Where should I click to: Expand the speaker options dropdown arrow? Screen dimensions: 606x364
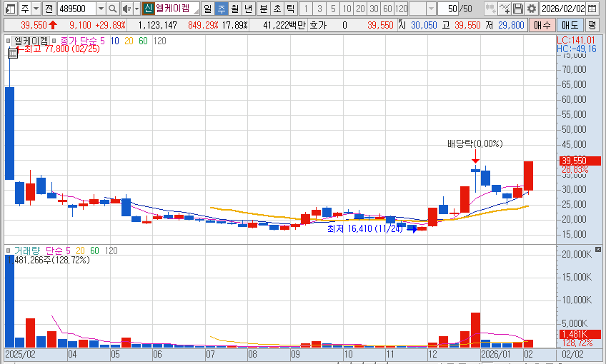136,8
